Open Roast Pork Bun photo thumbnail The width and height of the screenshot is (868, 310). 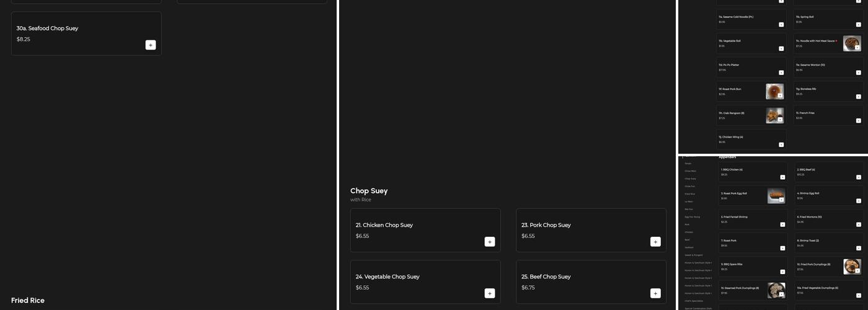tap(774, 91)
